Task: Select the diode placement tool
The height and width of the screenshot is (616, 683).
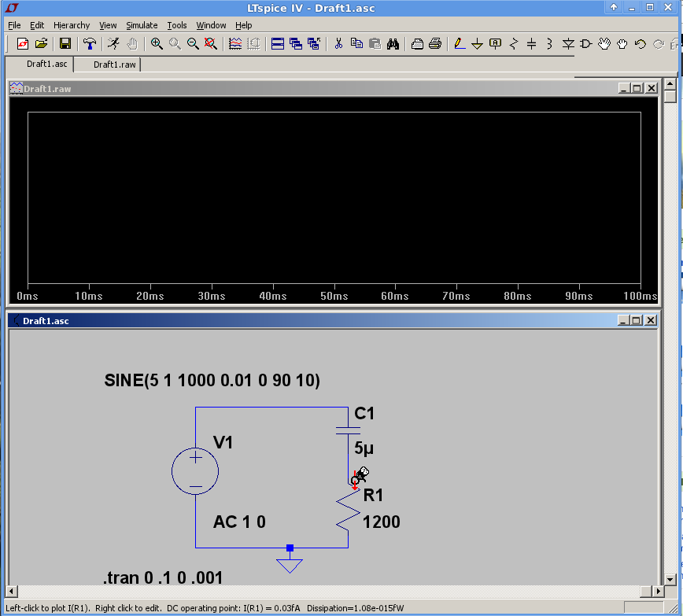Action: (x=569, y=43)
